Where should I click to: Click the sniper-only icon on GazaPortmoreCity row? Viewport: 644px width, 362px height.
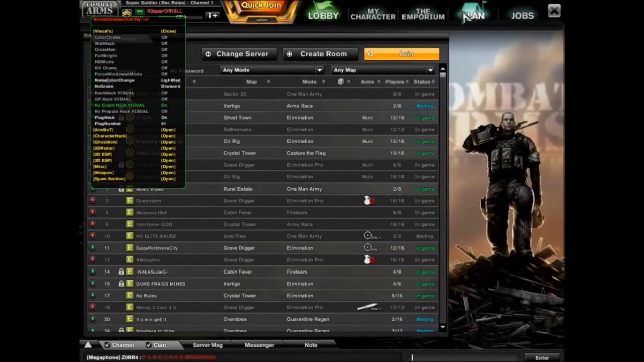(372, 248)
